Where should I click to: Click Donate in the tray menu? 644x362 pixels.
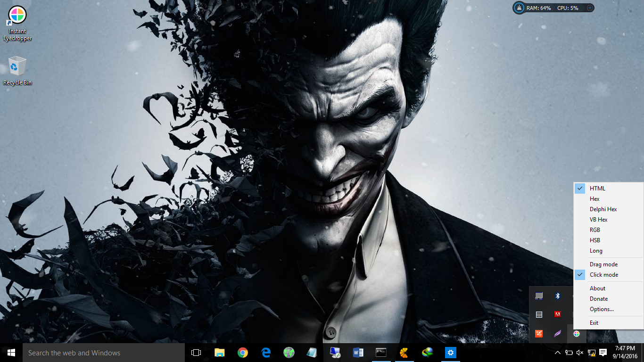(608, 299)
